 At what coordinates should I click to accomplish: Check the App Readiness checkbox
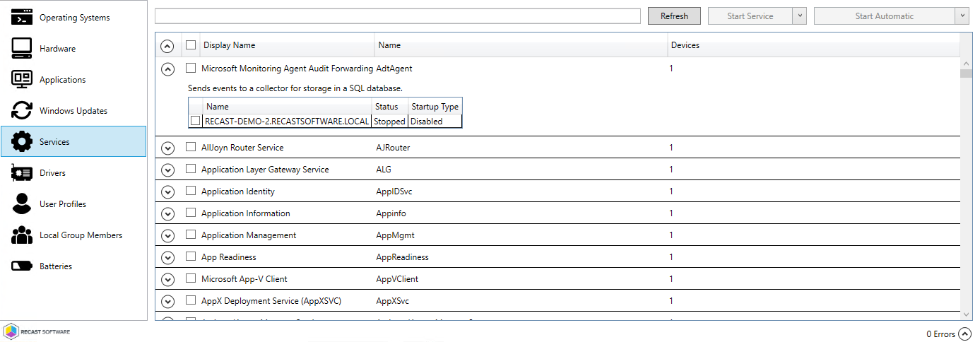point(191,257)
